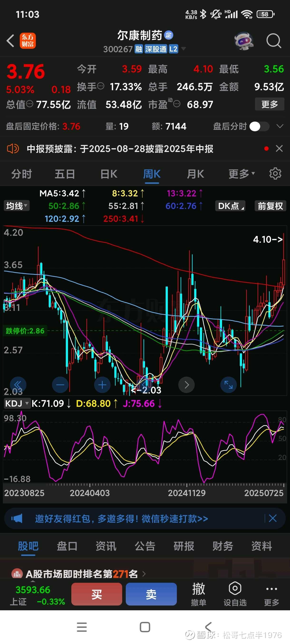Expand chart to fullscreen
Image resolution: width=290 pixels, height=644 pixels.
click(x=228, y=385)
